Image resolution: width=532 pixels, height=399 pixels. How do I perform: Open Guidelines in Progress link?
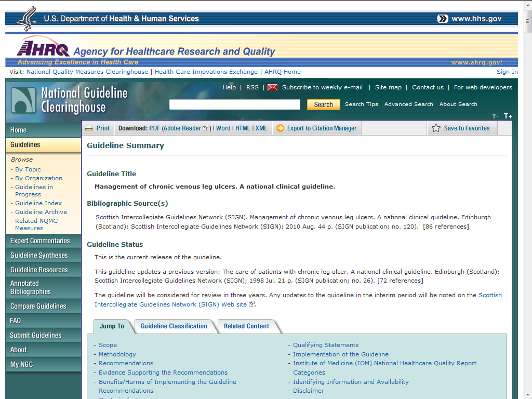pos(34,191)
